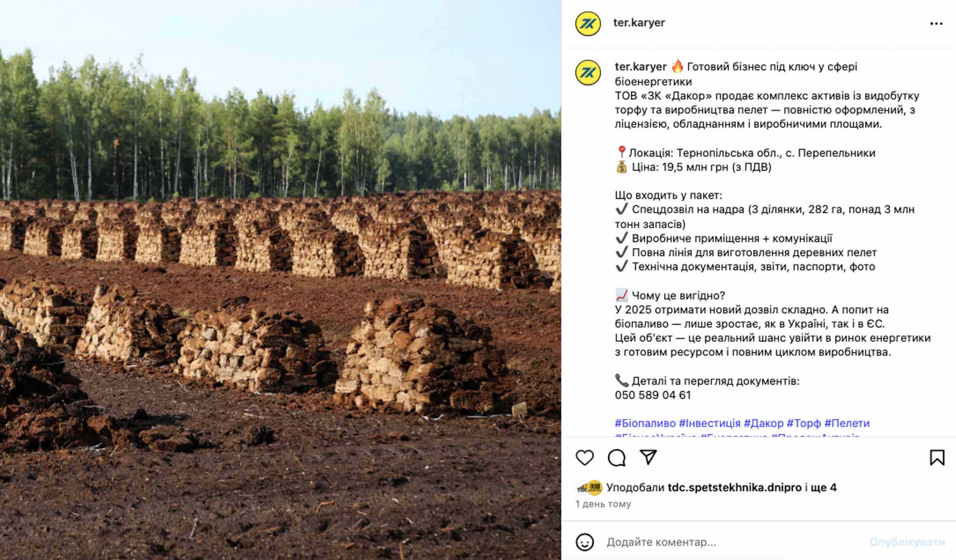Screen dimensions: 956x560
Task: Open comments with the speech bubble icon
Action: [617, 457]
